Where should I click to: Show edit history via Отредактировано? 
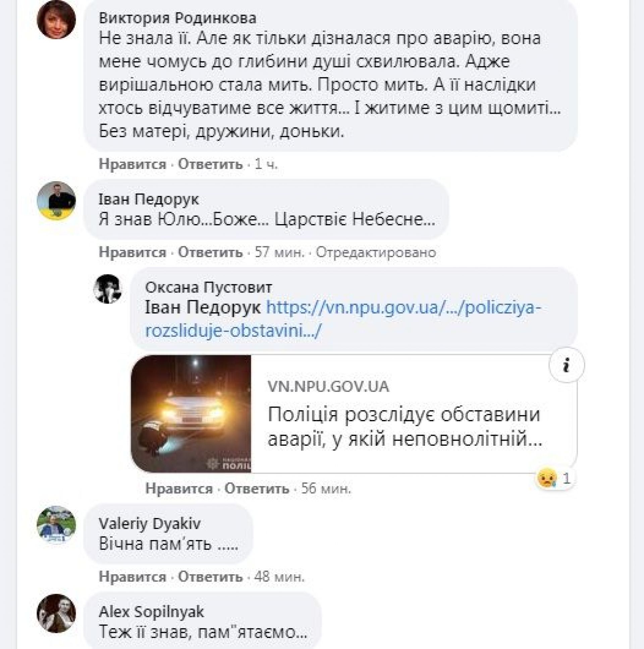click(376, 252)
